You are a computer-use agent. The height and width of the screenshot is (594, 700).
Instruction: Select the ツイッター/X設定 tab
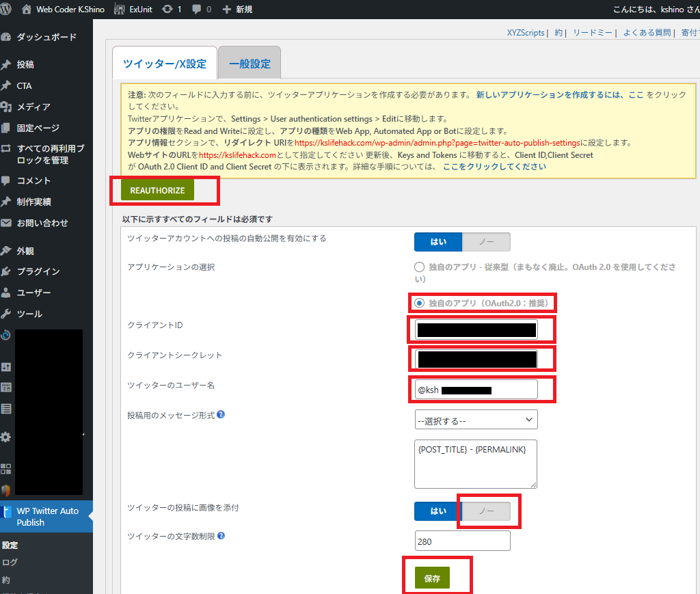(x=164, y=64)
